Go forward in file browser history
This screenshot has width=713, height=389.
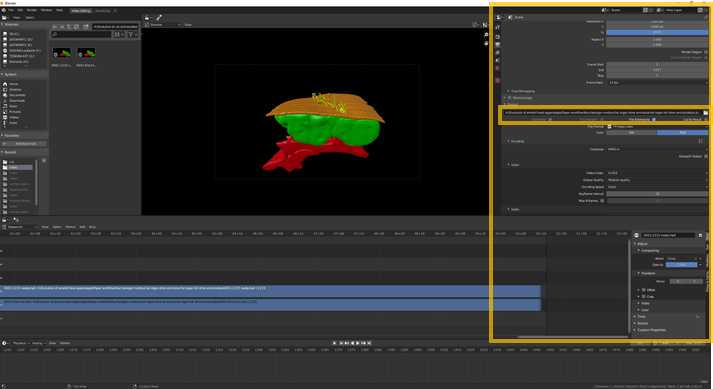pyautogui.click(x=62, y=26)
